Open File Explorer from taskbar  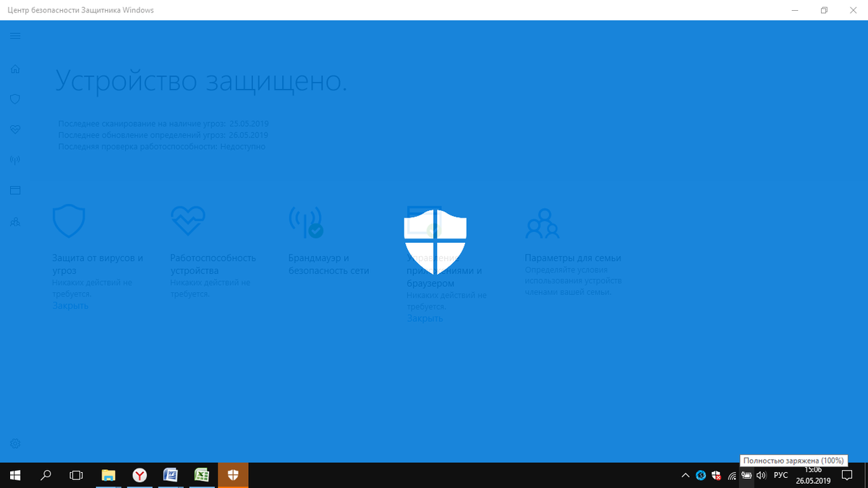109,475
